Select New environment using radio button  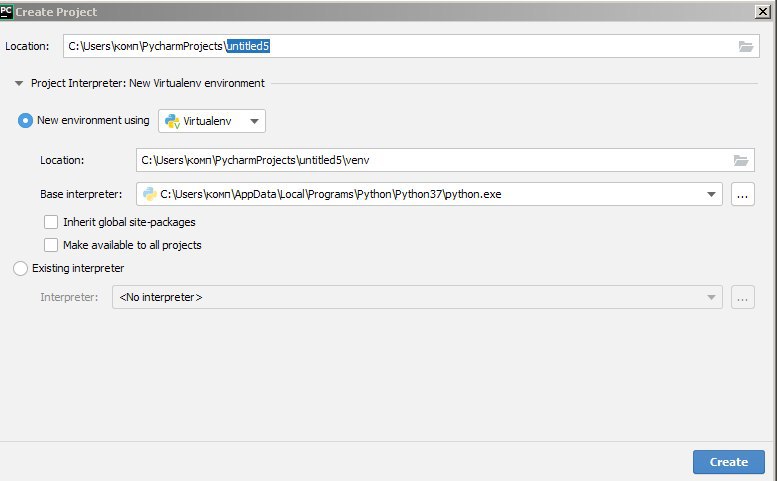coord(25,121)
